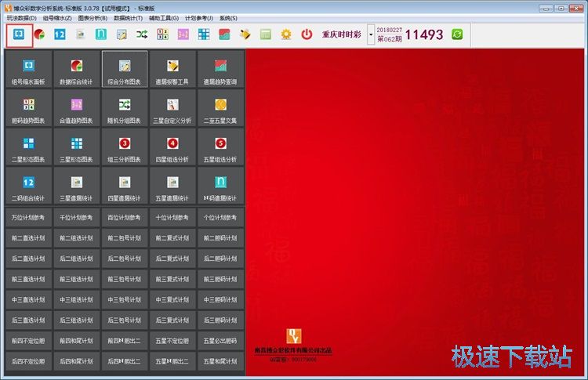This screenshot has height=380, width=588.
Task: Click the teal n toolbar icon
Action: point(101,34)
